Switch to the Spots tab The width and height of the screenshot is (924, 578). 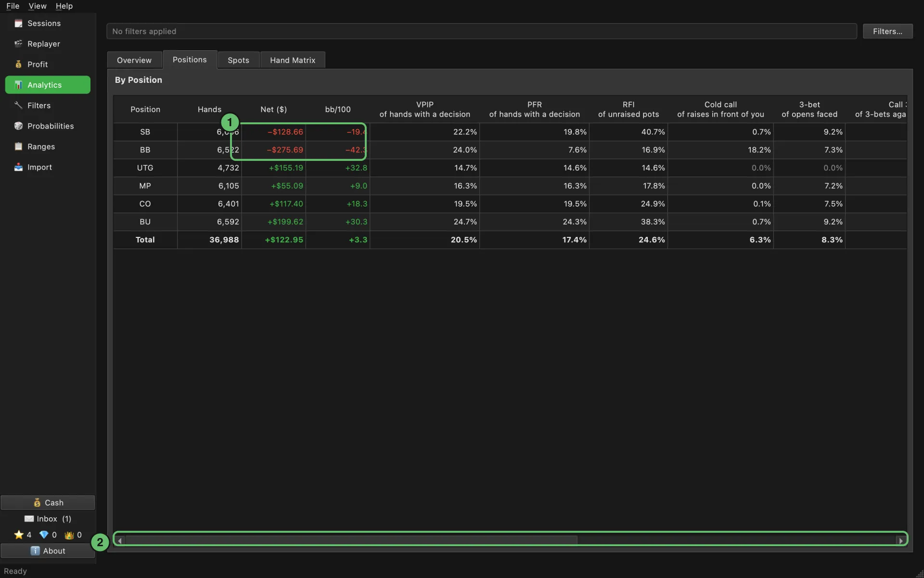click(x=239, y=60)
